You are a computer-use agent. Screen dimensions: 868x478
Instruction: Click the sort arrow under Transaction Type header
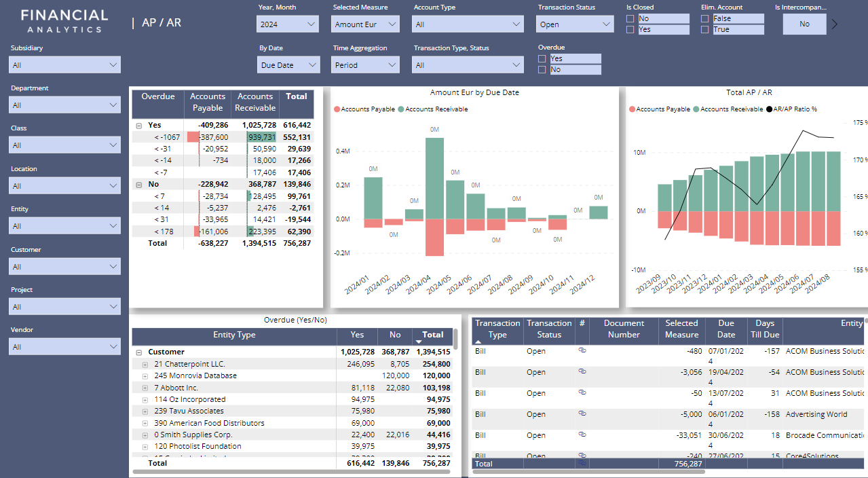(478, 342)
